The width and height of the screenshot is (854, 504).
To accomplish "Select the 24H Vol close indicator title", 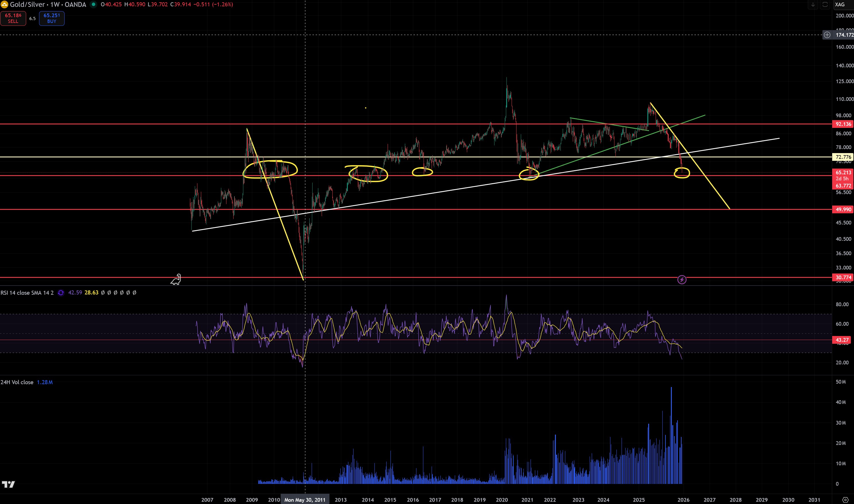I will point(17,382).
